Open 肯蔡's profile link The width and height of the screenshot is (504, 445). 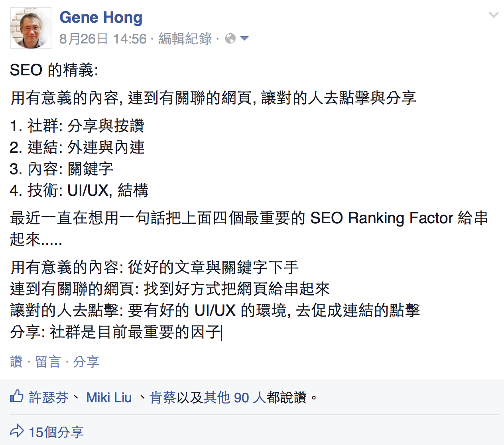click(x=163, y=398)
